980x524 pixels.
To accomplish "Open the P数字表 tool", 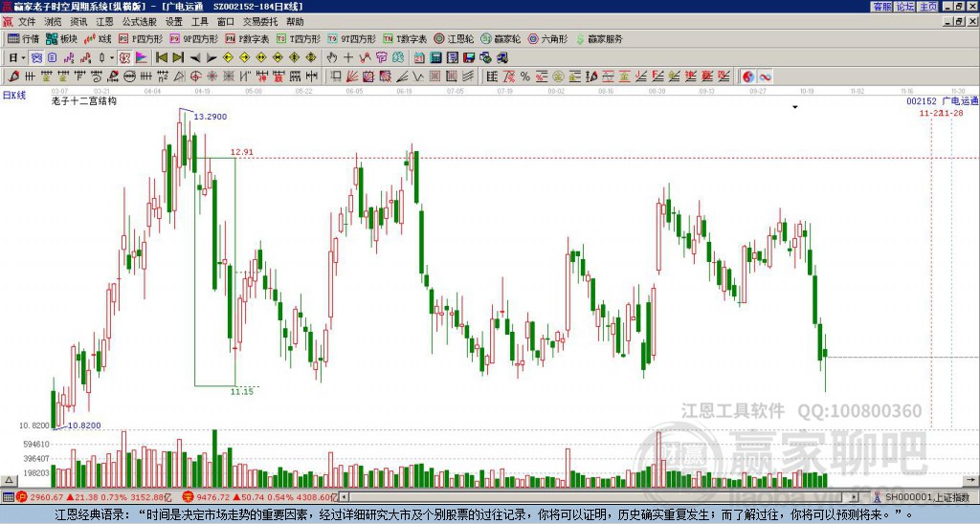I will 247,38.
